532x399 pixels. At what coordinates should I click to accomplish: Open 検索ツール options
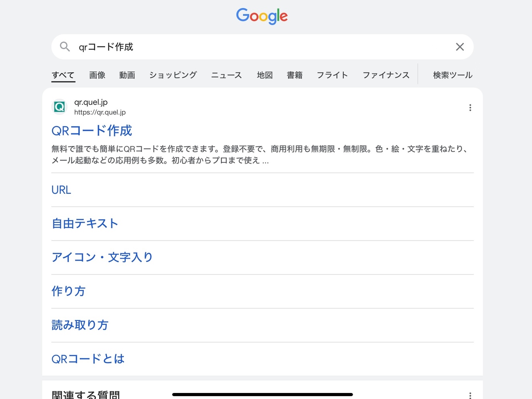(x=453, y=75)
